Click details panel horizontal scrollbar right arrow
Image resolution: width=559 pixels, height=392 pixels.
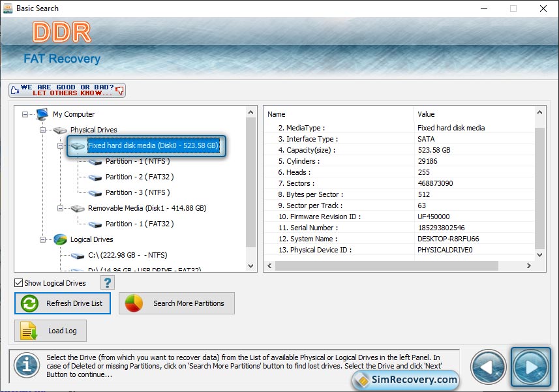[x=529, y=266]
